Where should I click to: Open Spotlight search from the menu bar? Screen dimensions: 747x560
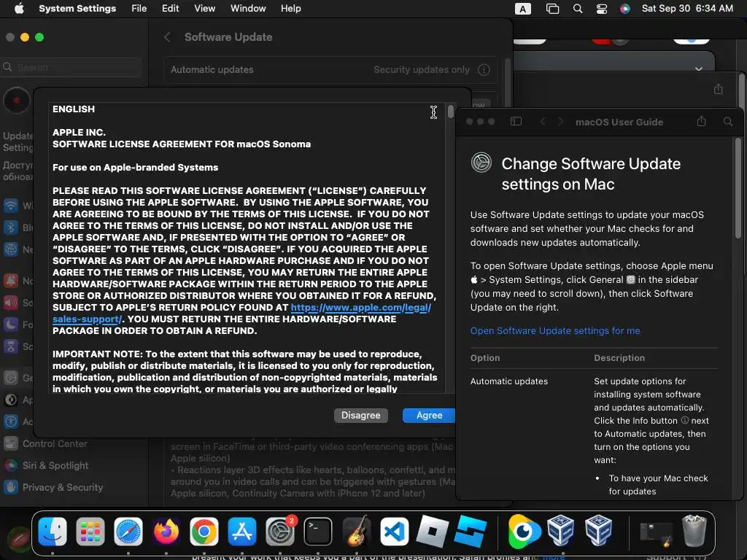coord(578,9)
